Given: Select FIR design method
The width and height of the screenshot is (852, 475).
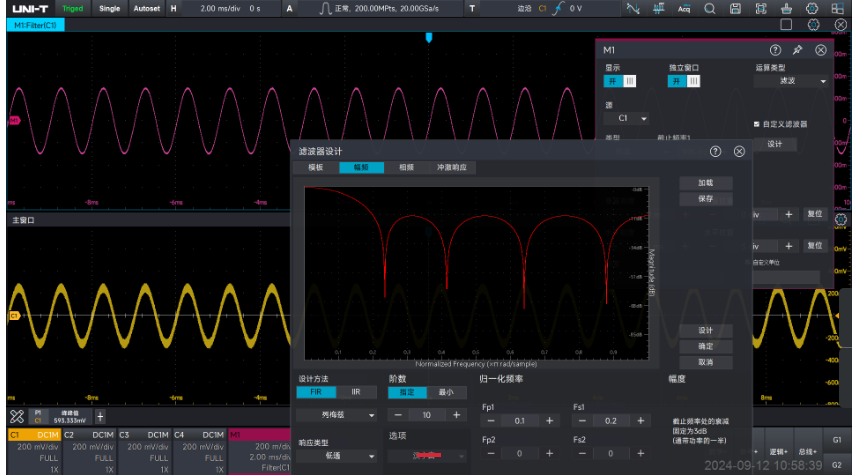Looking at the screenshot, I should coord(316,392).
